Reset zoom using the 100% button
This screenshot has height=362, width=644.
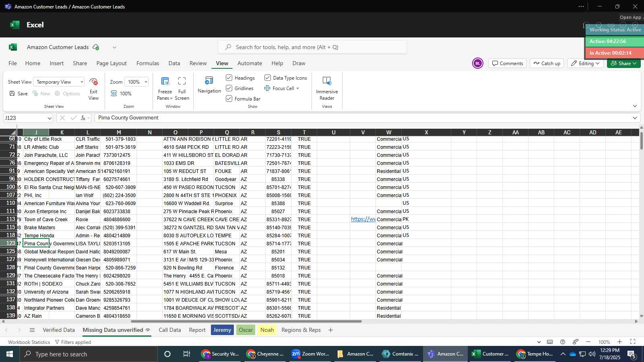coord(121,93)
